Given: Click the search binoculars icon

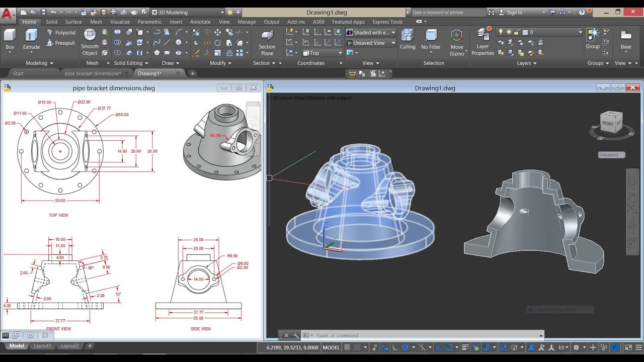Looking at the screenshot, I should tap(493, 12).
